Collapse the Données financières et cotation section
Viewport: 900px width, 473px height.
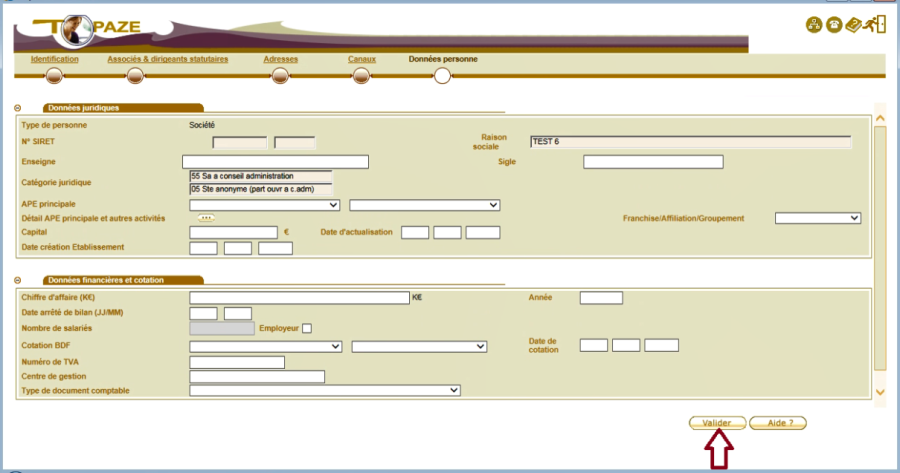tap(18, 281)
